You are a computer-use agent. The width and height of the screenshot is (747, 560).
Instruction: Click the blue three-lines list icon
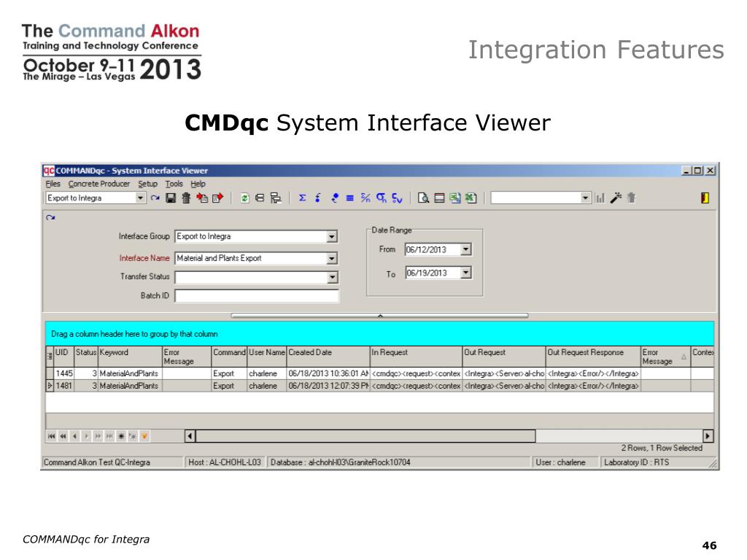click(349, 198)
